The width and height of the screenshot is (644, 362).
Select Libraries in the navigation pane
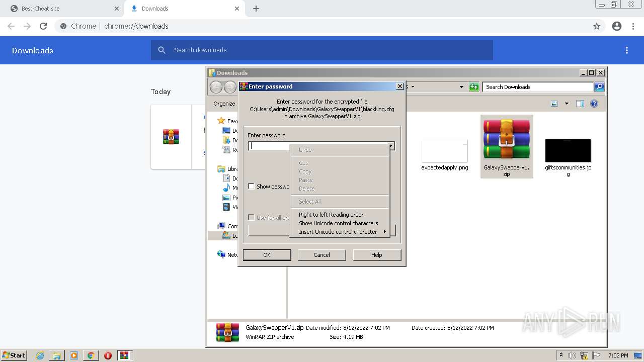[228, 169]
